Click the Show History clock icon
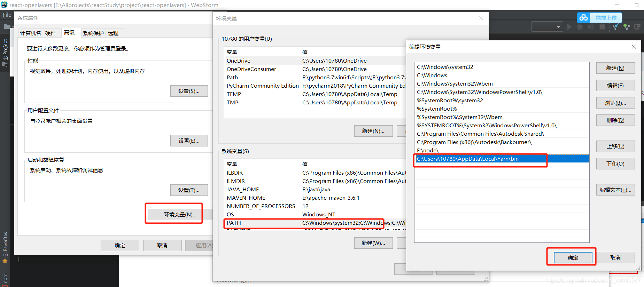 tap(637, 27)
